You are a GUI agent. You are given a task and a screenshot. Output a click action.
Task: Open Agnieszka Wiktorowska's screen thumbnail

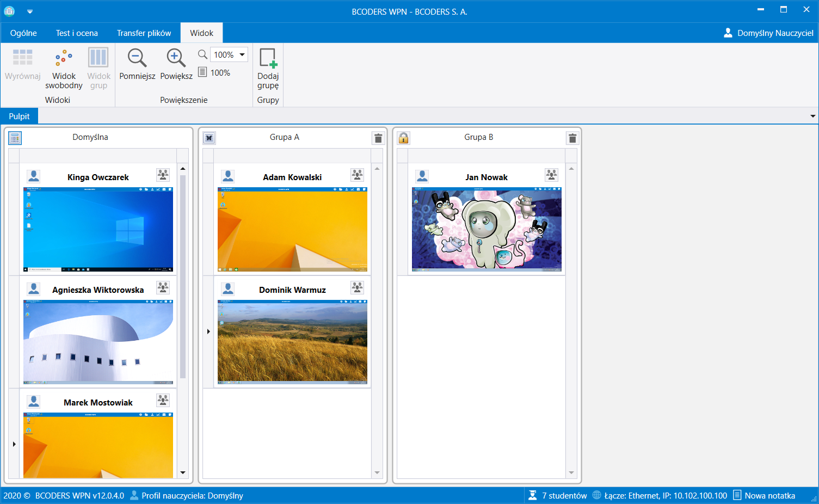click(98, 342)
